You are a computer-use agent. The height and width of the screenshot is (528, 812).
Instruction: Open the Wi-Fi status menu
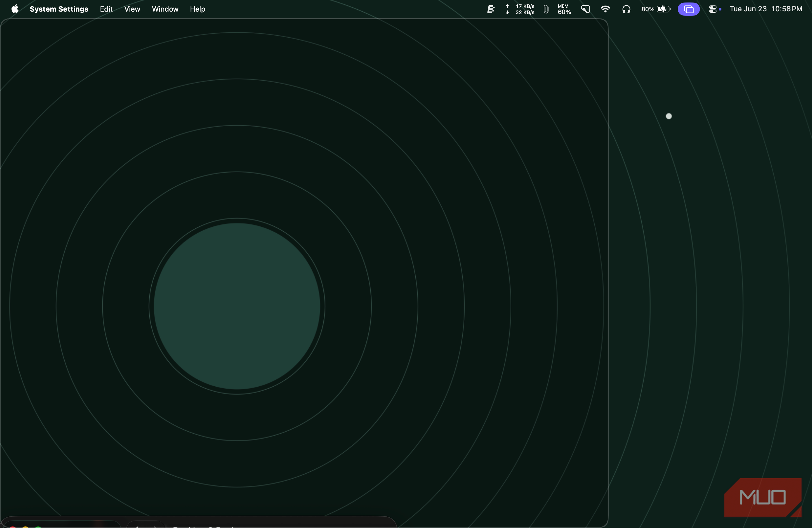pyautogui.click(x=605, y=9)
